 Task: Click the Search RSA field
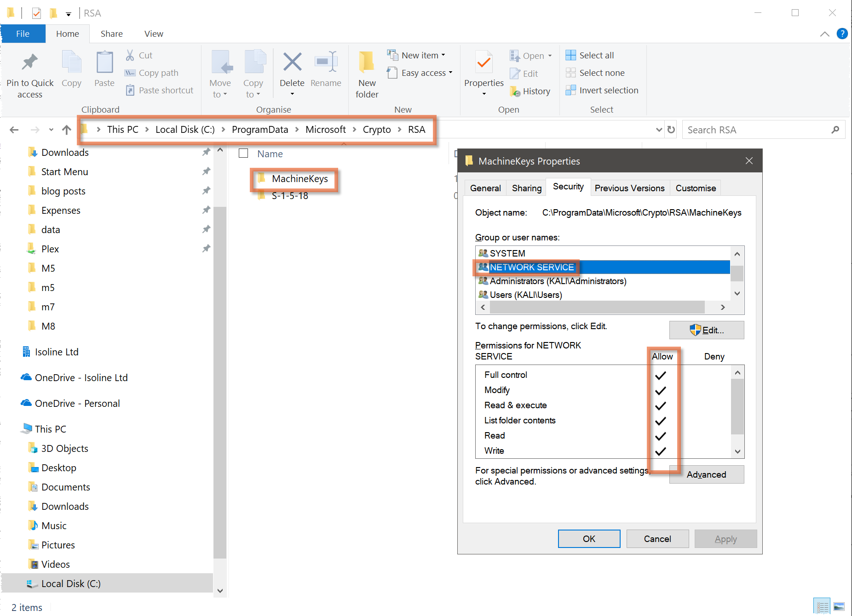[x=757, y=130]
